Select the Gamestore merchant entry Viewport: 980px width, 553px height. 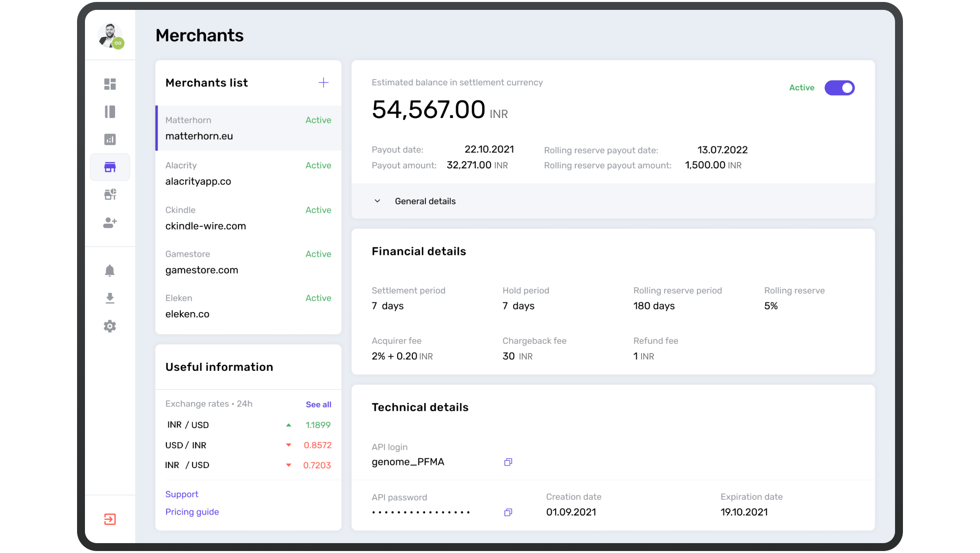point(248,262)
